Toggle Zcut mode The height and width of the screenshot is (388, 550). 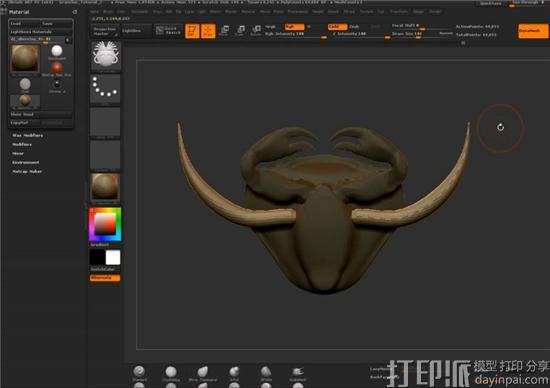coord(376,27)
